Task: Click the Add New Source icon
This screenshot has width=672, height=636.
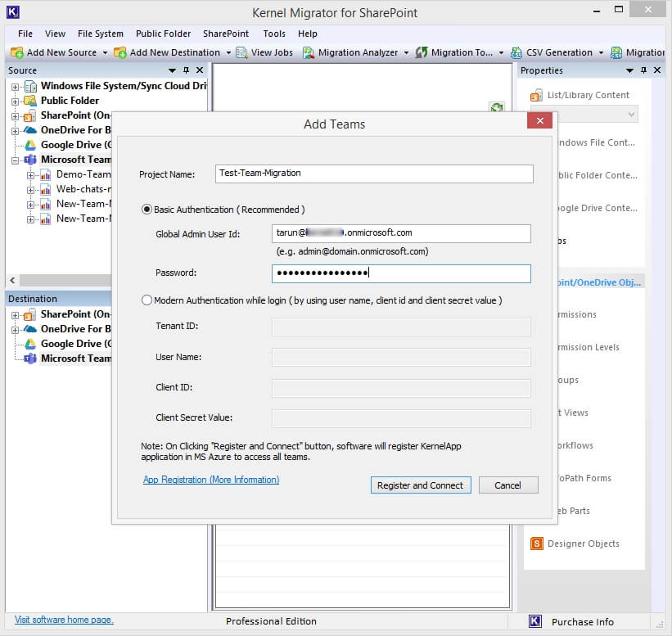Action: [x=16, y=52]
